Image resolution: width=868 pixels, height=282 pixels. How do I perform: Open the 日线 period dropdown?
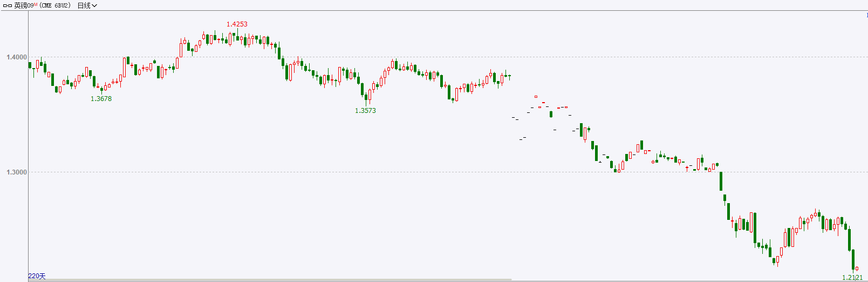(87, 5)
